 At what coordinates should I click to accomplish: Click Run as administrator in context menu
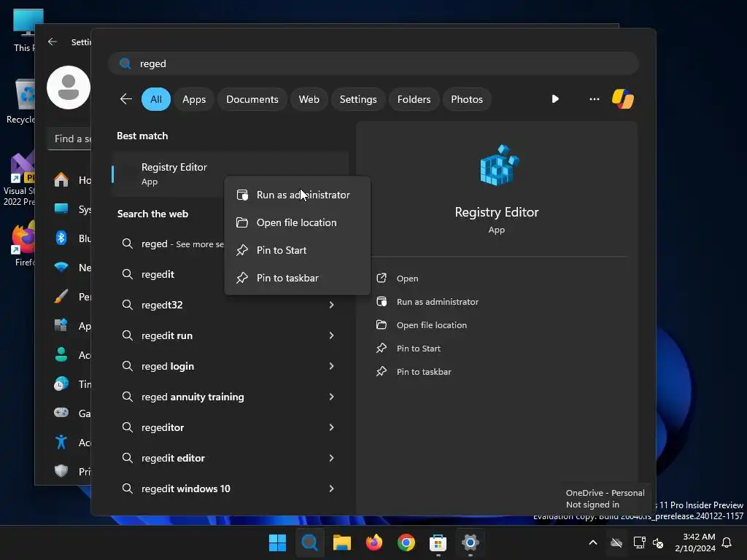[x=298, y=195]
